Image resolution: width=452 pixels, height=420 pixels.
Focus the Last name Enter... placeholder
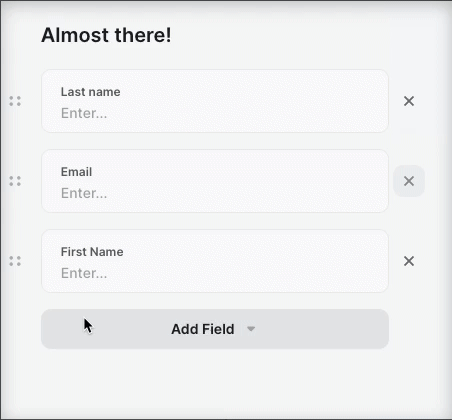84,113
